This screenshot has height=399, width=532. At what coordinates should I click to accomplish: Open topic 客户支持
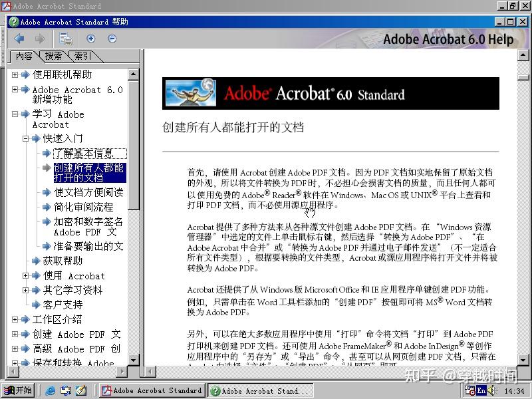63,305
